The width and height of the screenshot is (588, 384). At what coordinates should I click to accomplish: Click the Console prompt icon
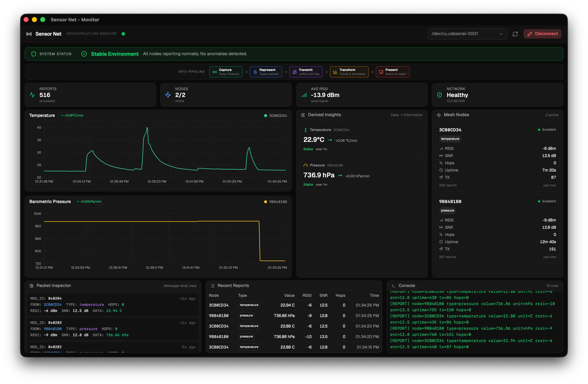pyautogui.click(x=393, y=286)
